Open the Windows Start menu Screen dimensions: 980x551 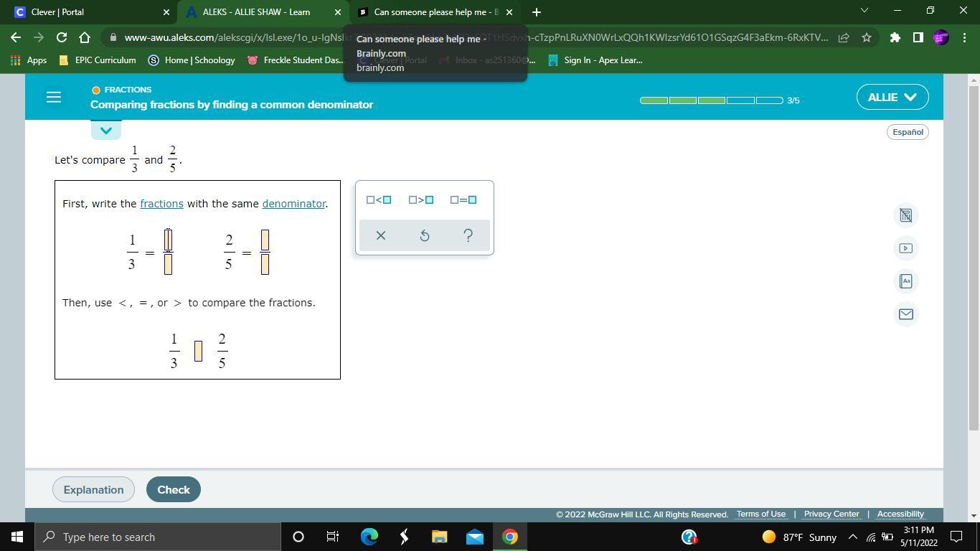click(16, 537)
